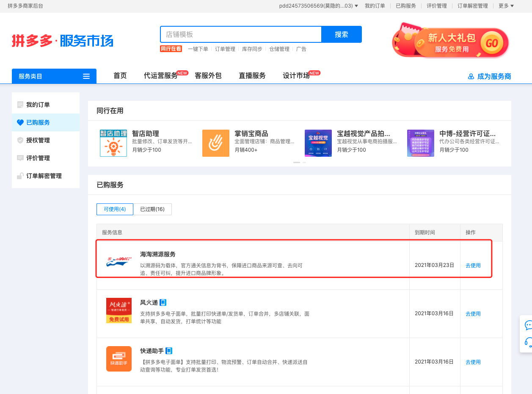
Task: Click the 海淘溯源服务 service name
Action: click(158, 254)
